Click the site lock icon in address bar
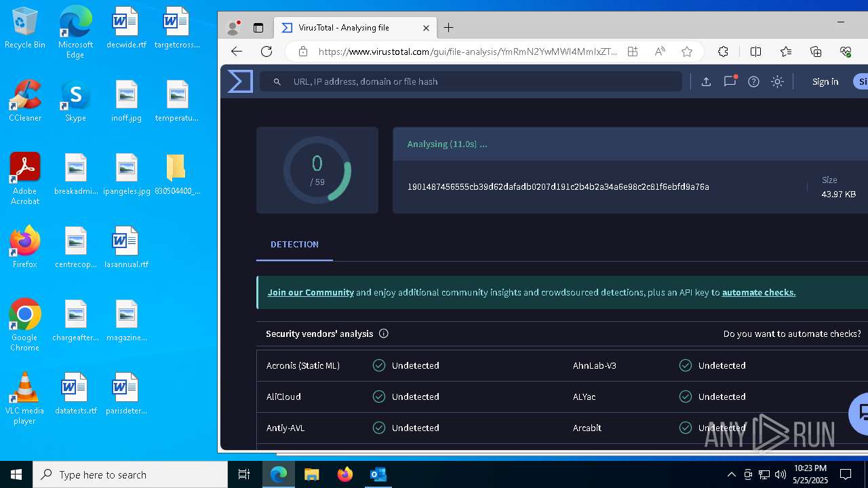Viewport: 868px width, 488px height. (x=303, y=52)
